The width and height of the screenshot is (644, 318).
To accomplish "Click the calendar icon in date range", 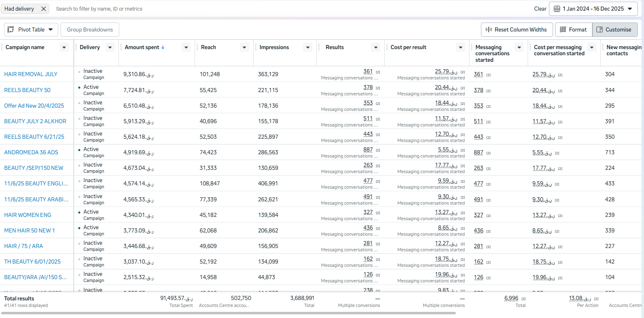I will [557, 9].
